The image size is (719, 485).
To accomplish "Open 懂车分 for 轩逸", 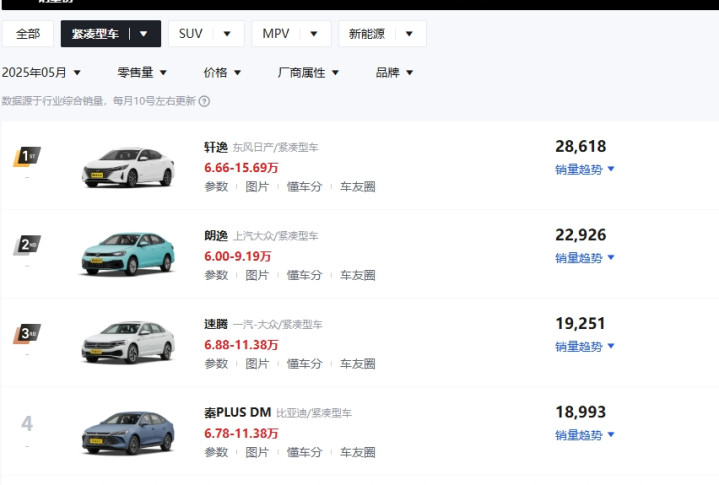I will [x=304, y=187].
